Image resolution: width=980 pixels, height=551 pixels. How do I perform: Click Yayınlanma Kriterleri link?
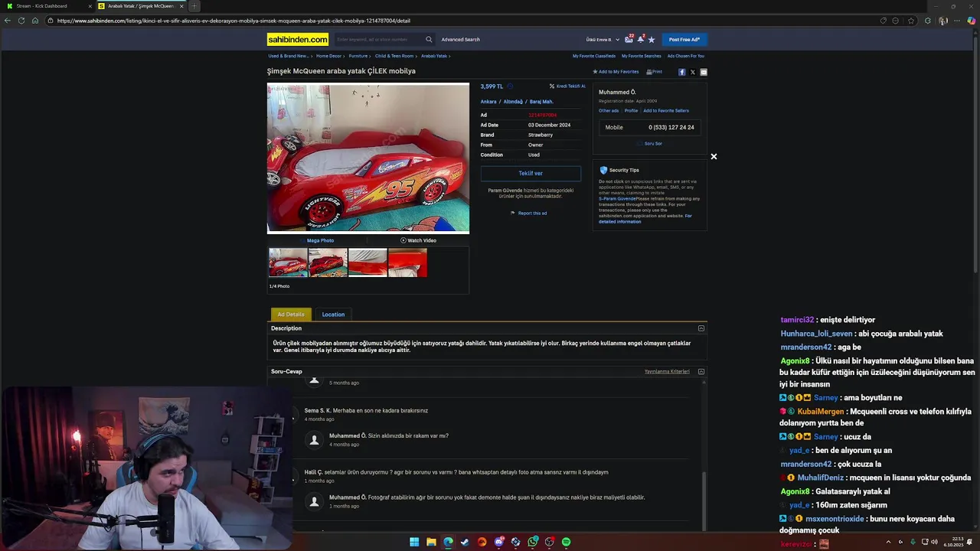tap(667, 372)
